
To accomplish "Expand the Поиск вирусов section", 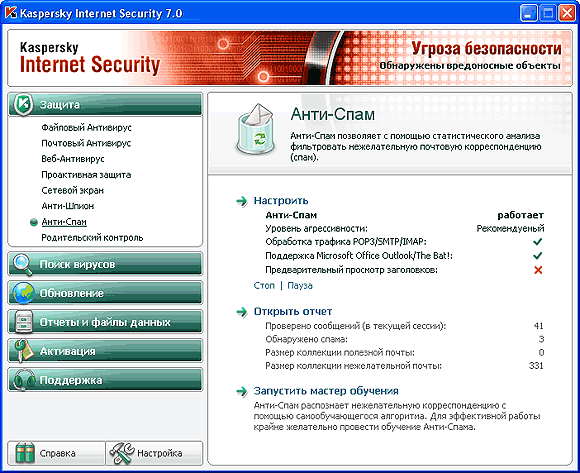I will pos(105,264).
